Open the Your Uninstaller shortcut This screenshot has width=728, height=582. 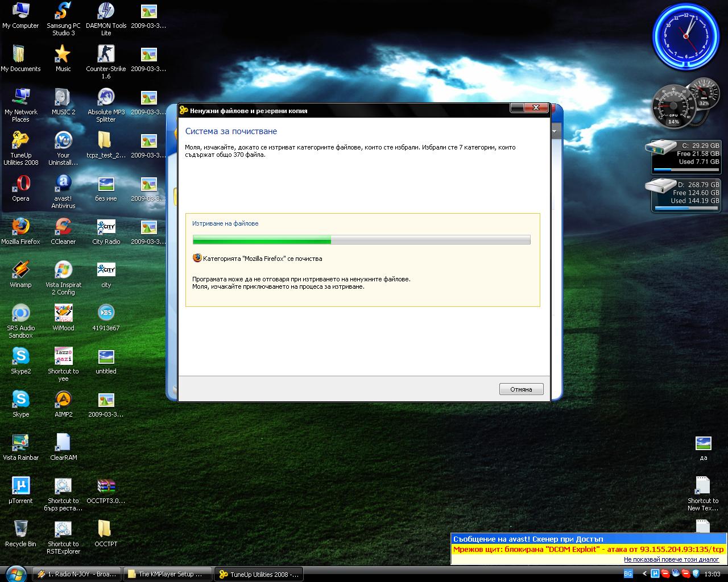pyautogui.click(x=63, y=148)
